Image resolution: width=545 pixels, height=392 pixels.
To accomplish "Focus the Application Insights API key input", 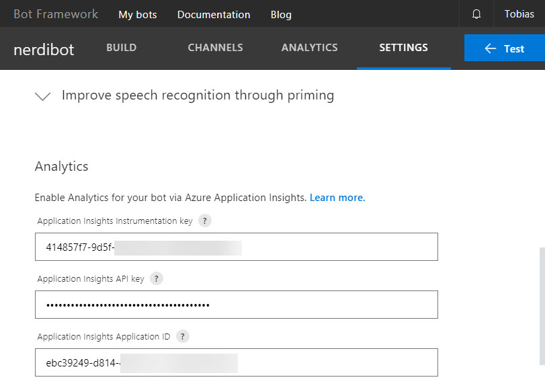I will (x=237, y=305).
